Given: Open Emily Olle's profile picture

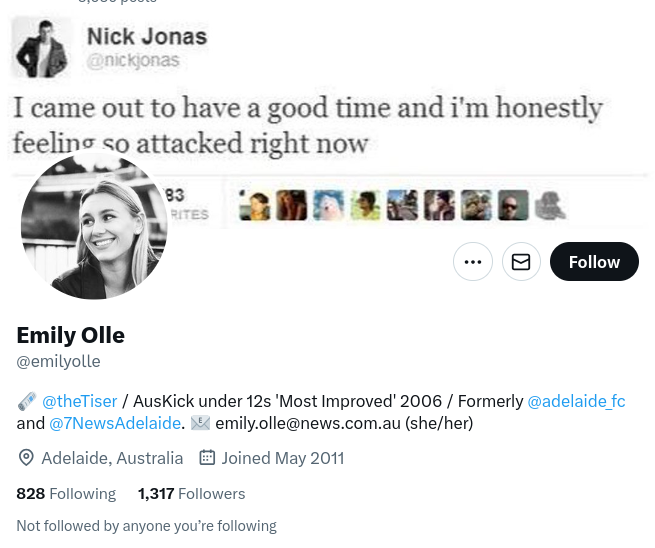Looking at the screenshot, I should [x=94, y=226].
